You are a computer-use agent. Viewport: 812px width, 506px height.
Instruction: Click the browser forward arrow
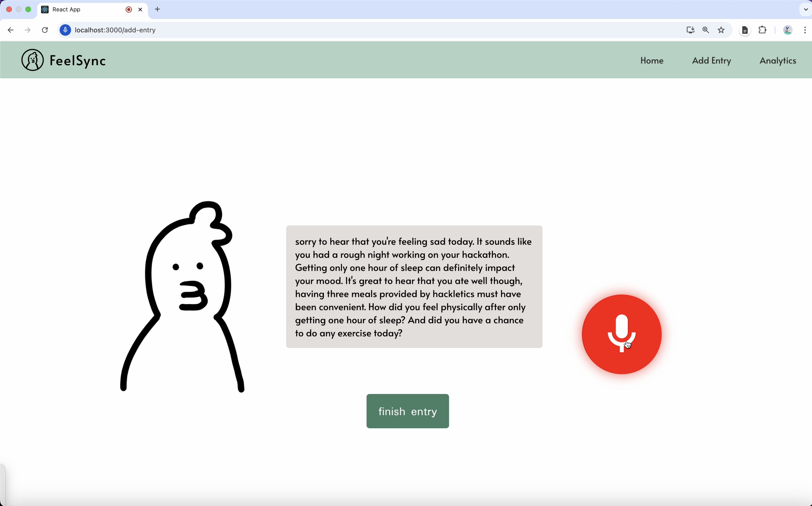(28, 30)
